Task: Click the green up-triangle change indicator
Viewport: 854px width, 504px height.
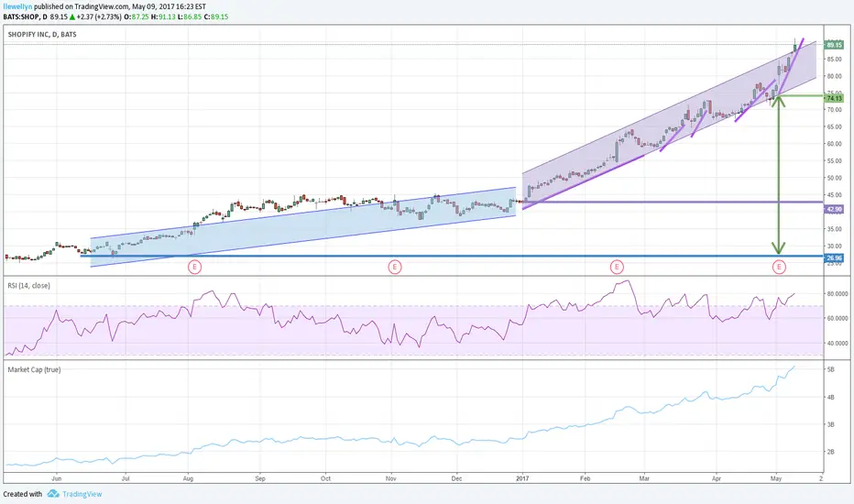Action: (x=71, y=16)
